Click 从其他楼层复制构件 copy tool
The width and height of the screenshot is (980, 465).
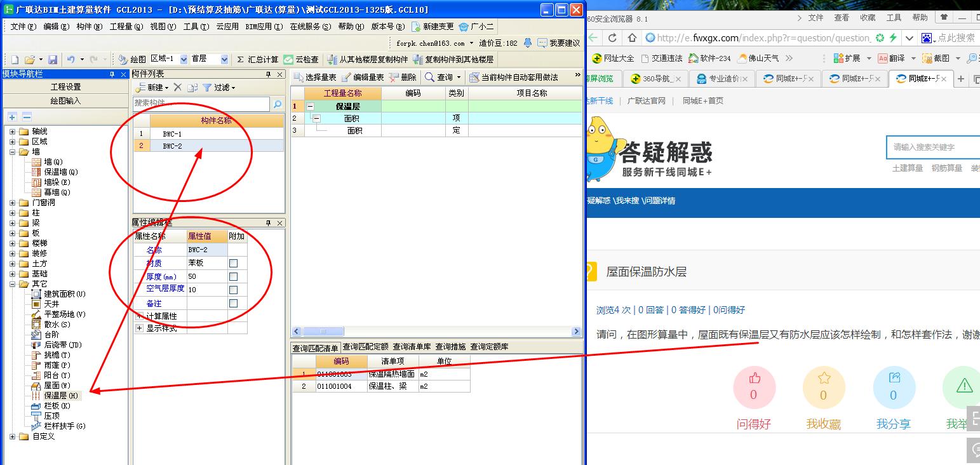point(368,60)
